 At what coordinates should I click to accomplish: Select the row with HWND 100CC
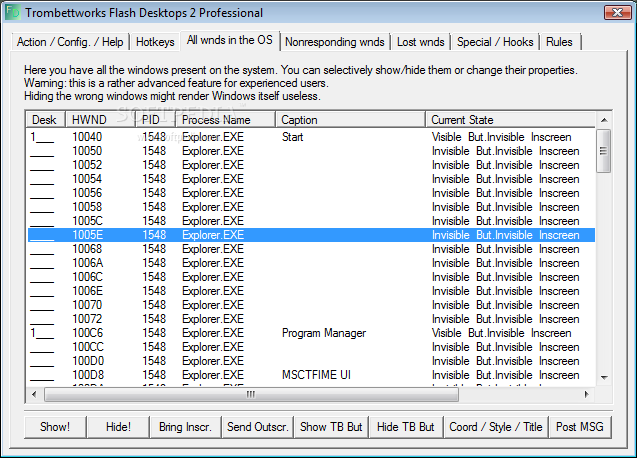311,347
